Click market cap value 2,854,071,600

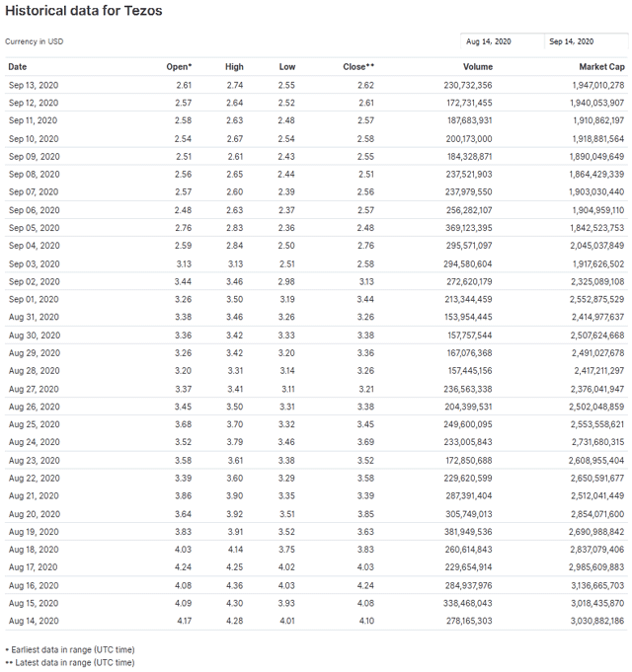(x=596, y=514)
